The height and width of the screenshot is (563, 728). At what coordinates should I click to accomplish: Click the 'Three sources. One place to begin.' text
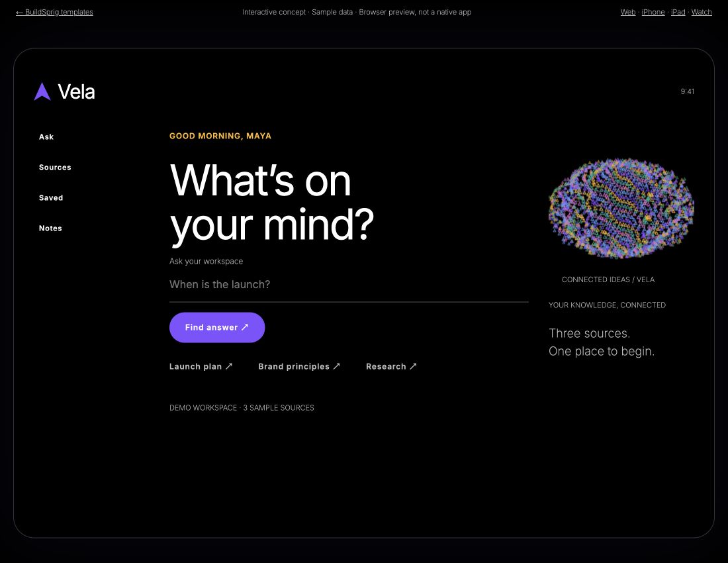pos(602,342)
